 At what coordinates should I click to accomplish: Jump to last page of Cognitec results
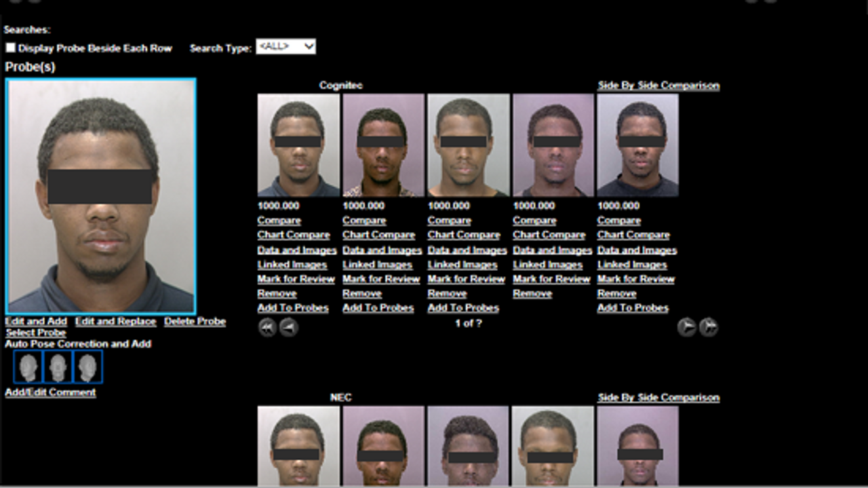(709, 327)
